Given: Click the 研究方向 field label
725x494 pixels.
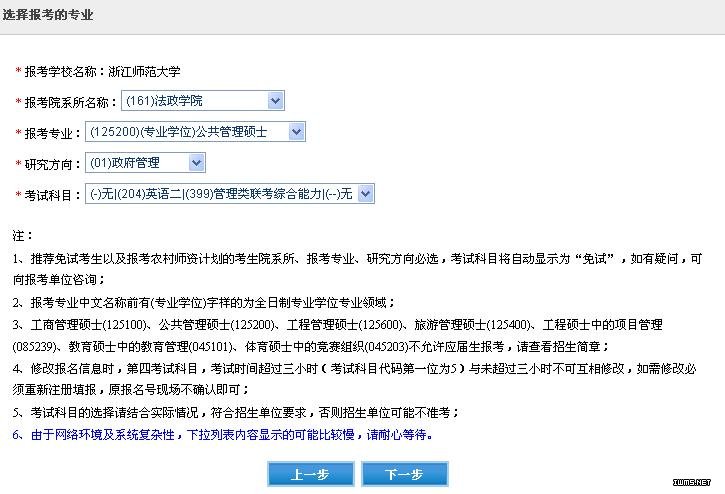Looking at the screenshot, I should pyautogui.click(x=52, y=164).
